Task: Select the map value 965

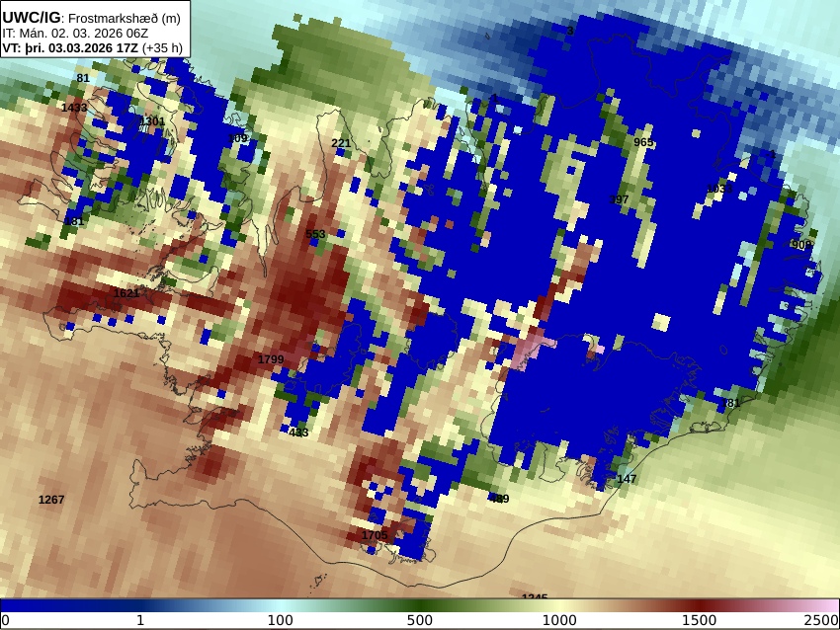Action: [x=643, y=142]
